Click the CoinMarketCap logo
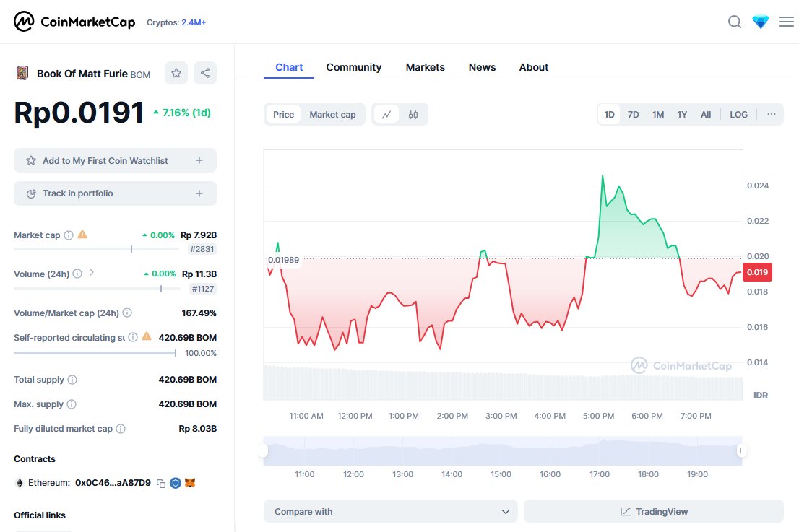This screenshot has width=799, height=532. click(x=74, y=22)
